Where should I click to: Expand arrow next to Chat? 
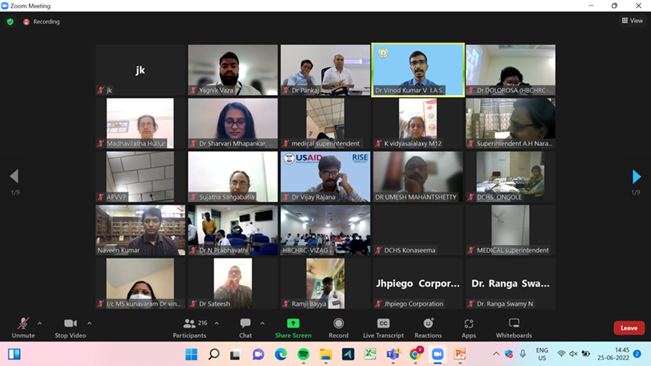pos(262,323)
